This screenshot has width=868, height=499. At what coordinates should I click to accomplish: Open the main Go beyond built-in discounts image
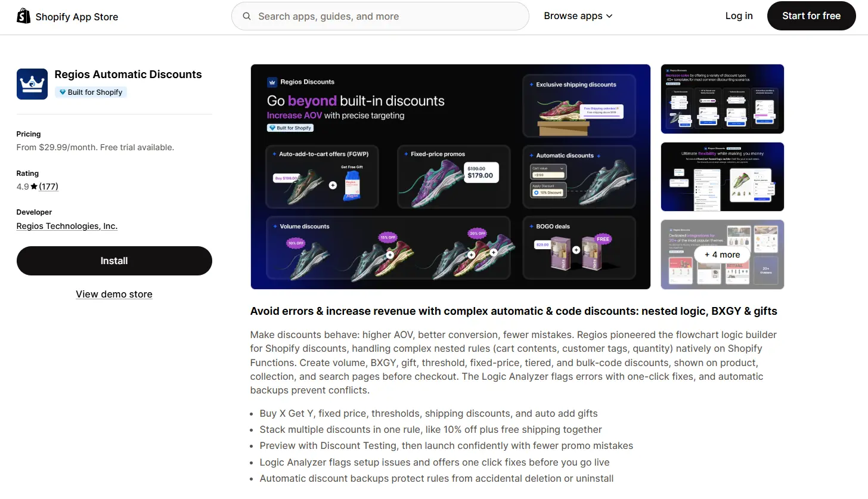[x=451, y=176]
